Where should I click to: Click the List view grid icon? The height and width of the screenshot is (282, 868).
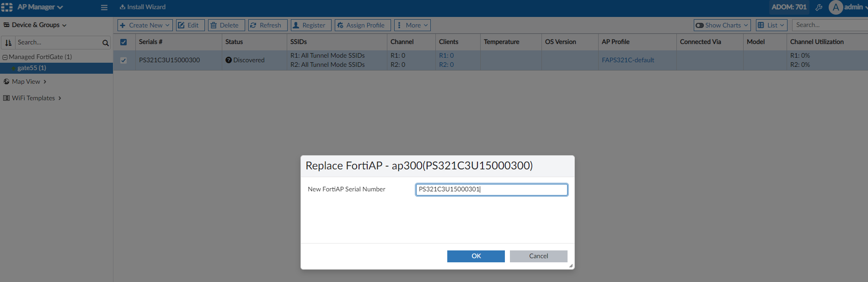coord(761,25)
